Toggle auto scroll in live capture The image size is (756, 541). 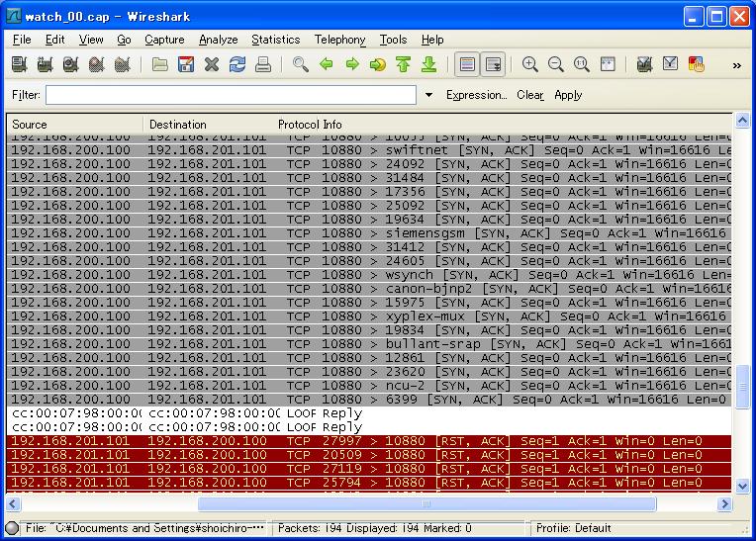(493, 64)
